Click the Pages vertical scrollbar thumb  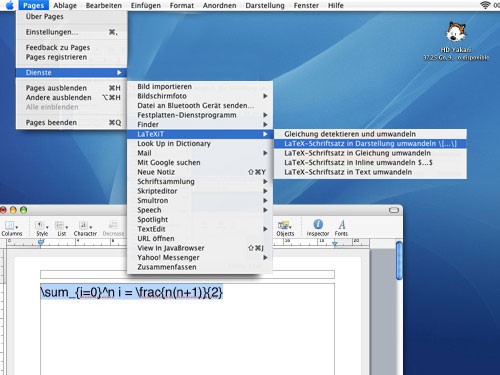(x=399, y=261)
